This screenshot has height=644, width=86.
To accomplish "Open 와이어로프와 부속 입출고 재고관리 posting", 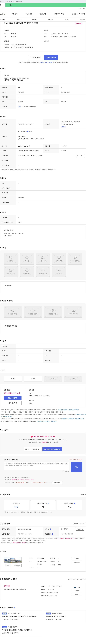I will 15,589.
